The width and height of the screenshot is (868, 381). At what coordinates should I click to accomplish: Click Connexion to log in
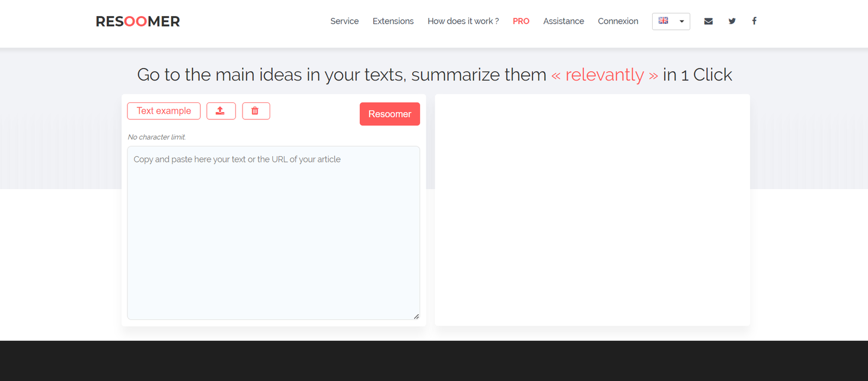click(x=618, y=21)
